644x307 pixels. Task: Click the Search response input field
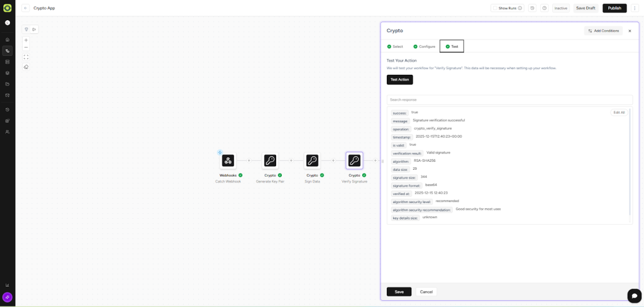point(509,99)
